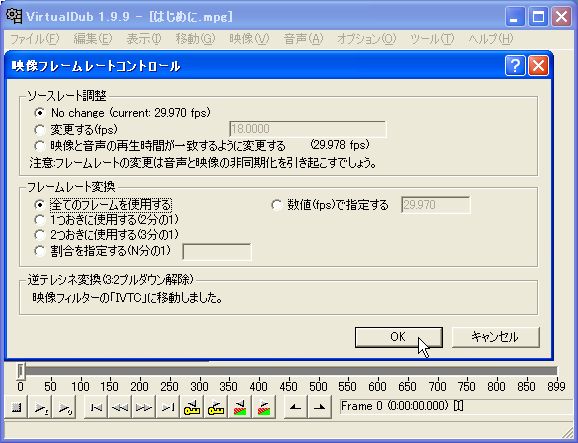
Task: Click the timeline position slider handle
Action: (x=21, y=371)
